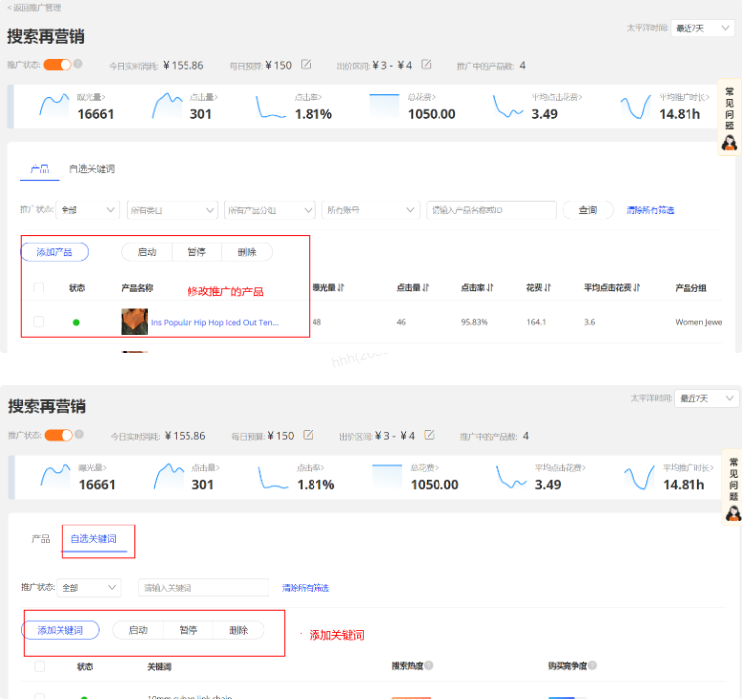Click info icon next to 购买竞争度 header
Viewport: 752px width, 700px height.
click(598, 667)
